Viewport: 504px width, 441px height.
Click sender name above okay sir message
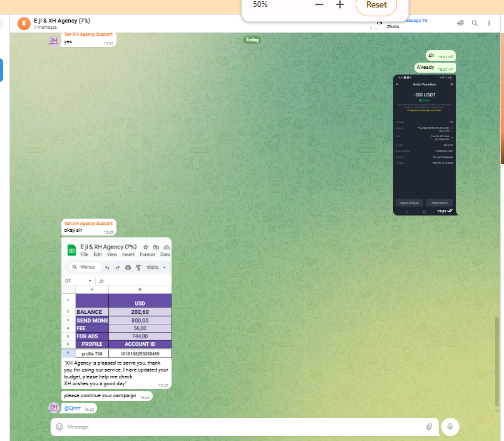(x=88, y=223)
